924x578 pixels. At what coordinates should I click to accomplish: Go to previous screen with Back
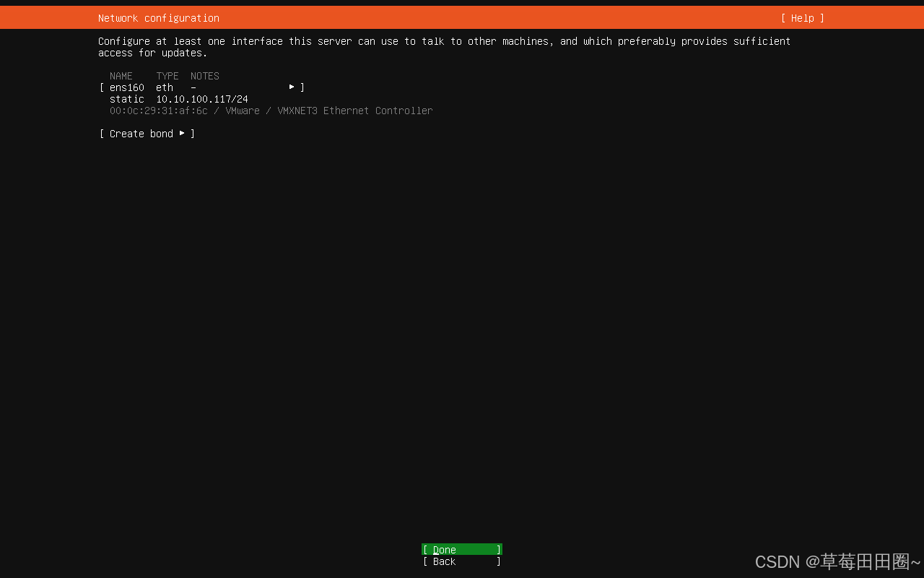[461, 561]
